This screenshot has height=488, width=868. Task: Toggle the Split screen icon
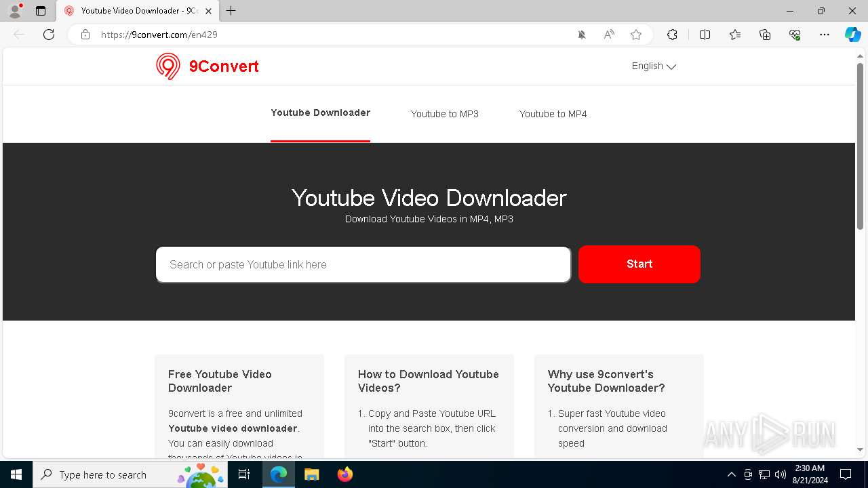click(x=705, y=35)
